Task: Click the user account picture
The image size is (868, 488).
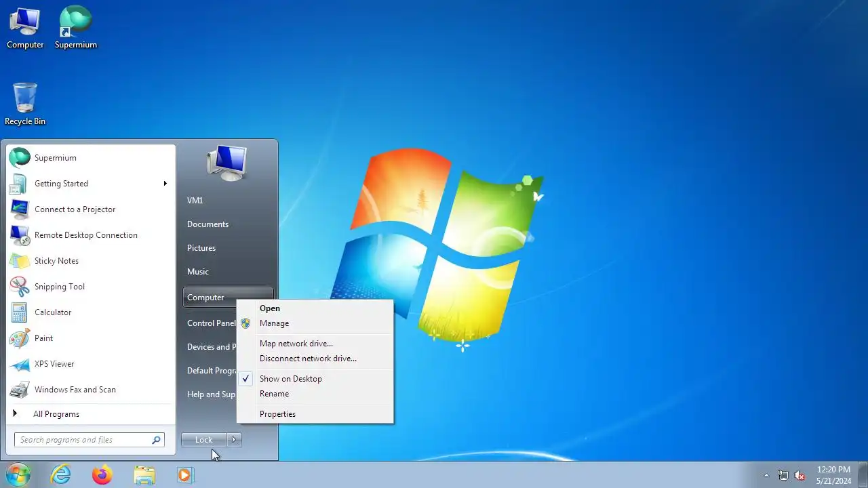Action: pyautogui.click(x=227, y=163)
